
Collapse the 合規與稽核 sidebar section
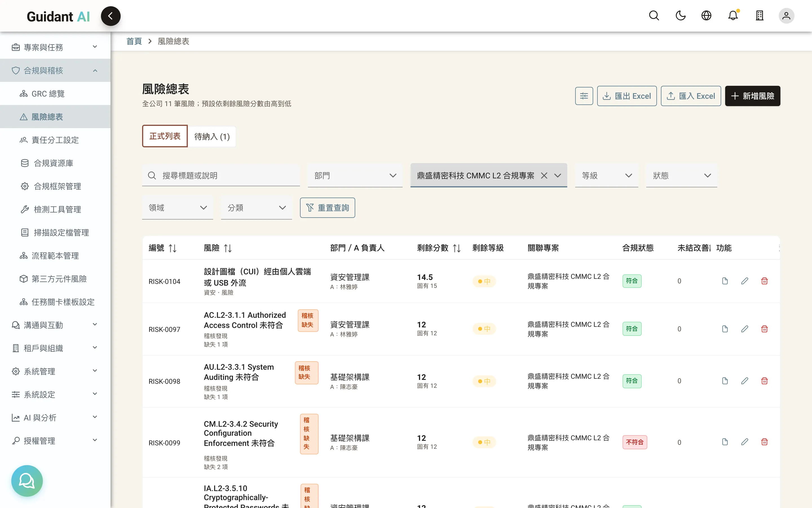(55, 70)
